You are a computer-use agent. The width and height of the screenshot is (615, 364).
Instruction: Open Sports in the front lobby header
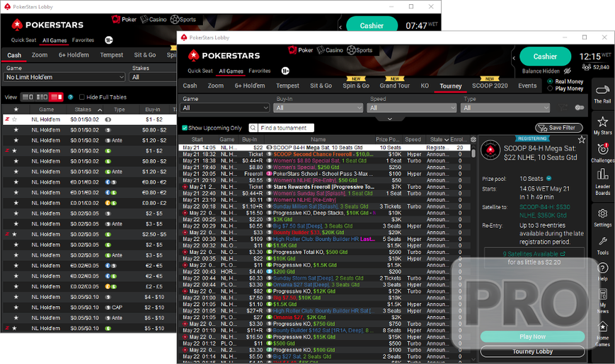coord(360,50)
